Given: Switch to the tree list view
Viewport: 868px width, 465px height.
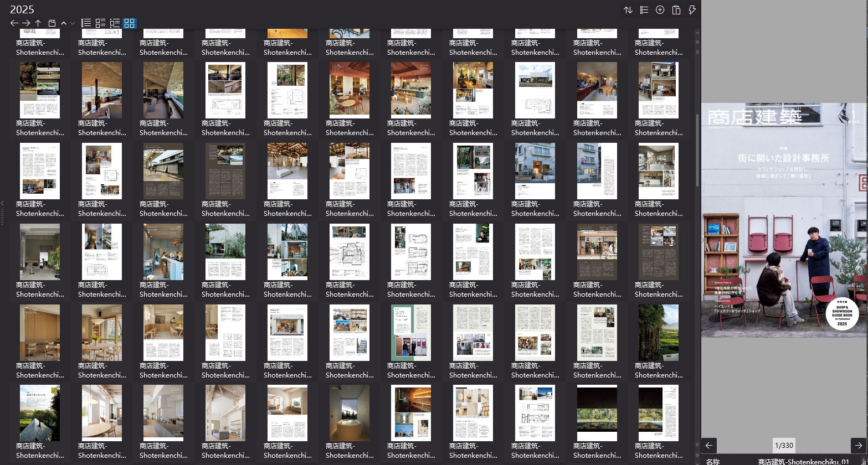Looking at the screenshot, I should point(115,23).
